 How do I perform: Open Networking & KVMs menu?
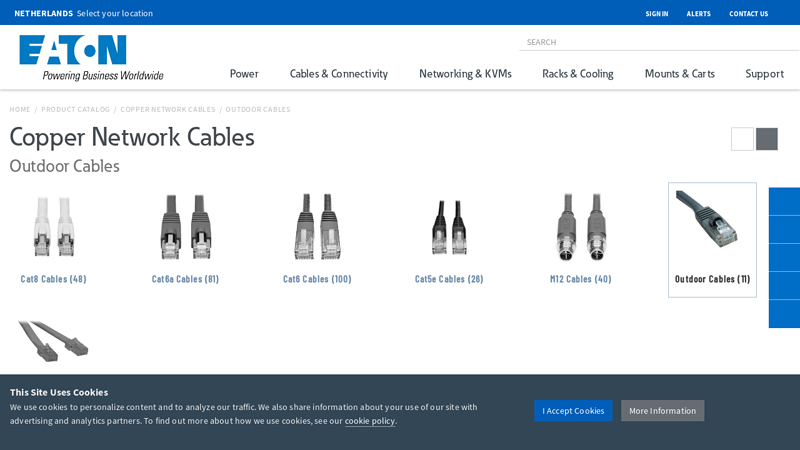pos(465,74)
